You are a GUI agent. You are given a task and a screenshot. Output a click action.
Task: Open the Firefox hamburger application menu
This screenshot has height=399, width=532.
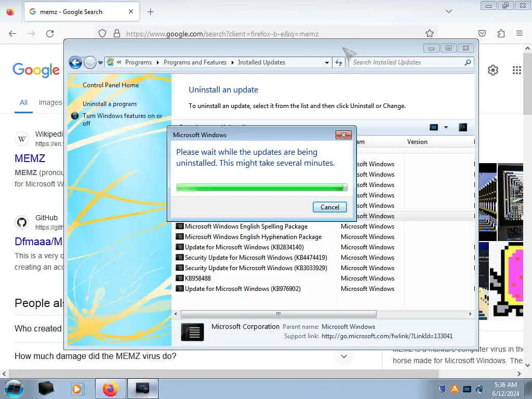point(520,33)
